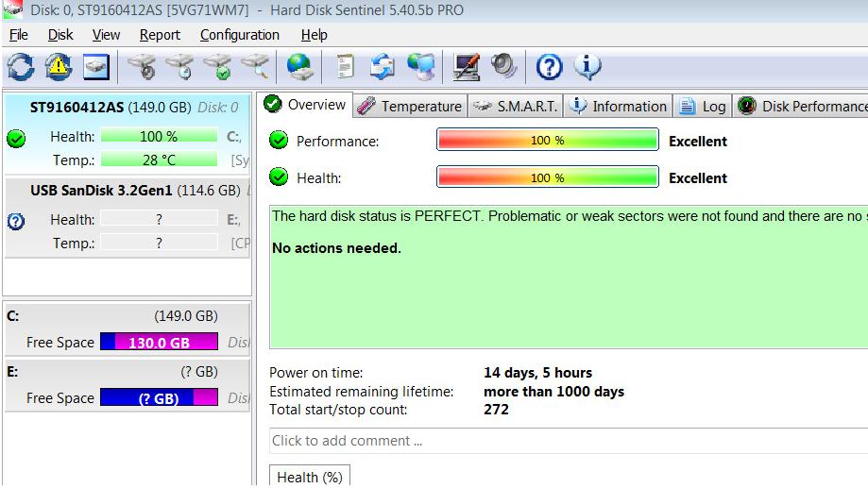Click the report document toolbar icon

(x=346, y=67)
